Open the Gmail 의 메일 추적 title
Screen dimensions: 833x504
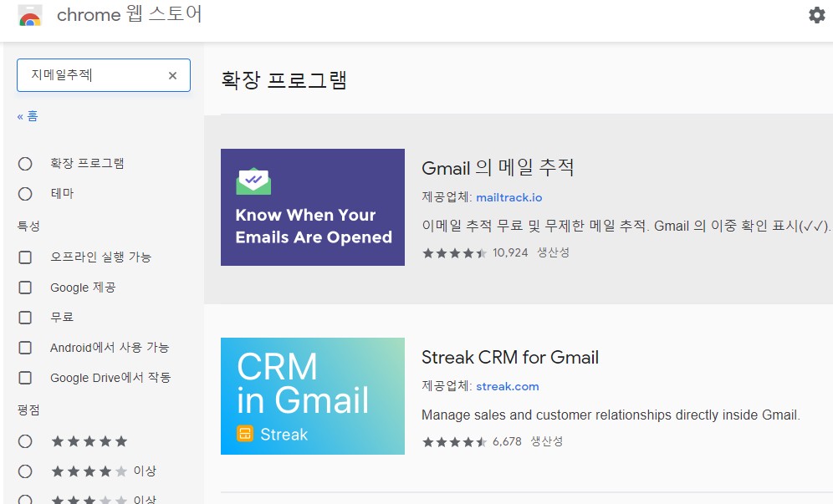pos(498,168)
